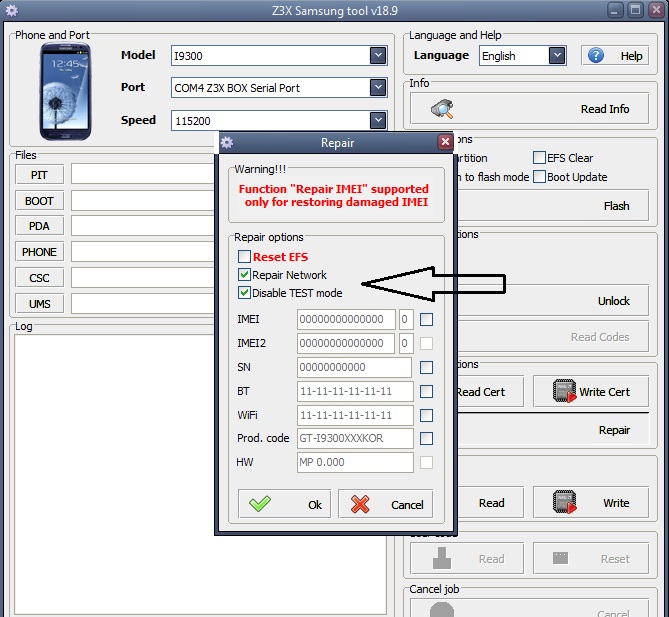
Task: Tick the checkbox beside WiFi field
Action: pyautogui.click(x=426, y=415)
